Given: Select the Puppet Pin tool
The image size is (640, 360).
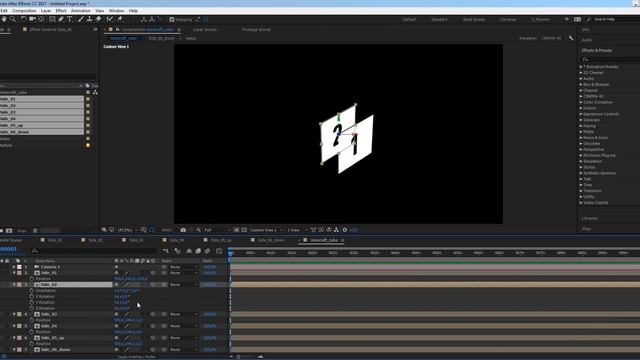Looking at the screenshot, I should click(120, 19).
